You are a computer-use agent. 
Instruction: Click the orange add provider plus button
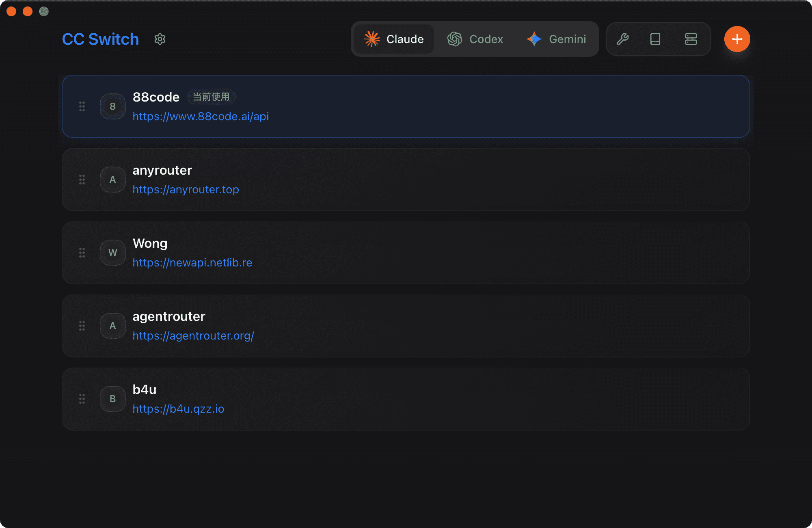[x=737, y=39]
